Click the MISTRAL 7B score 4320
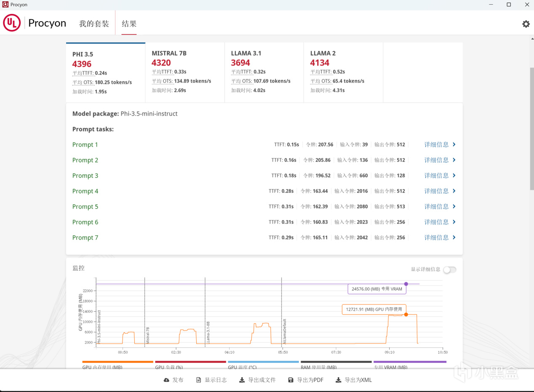Image resolution: width=534 pixels, height=392 pixels. click(x=161, y=63)
